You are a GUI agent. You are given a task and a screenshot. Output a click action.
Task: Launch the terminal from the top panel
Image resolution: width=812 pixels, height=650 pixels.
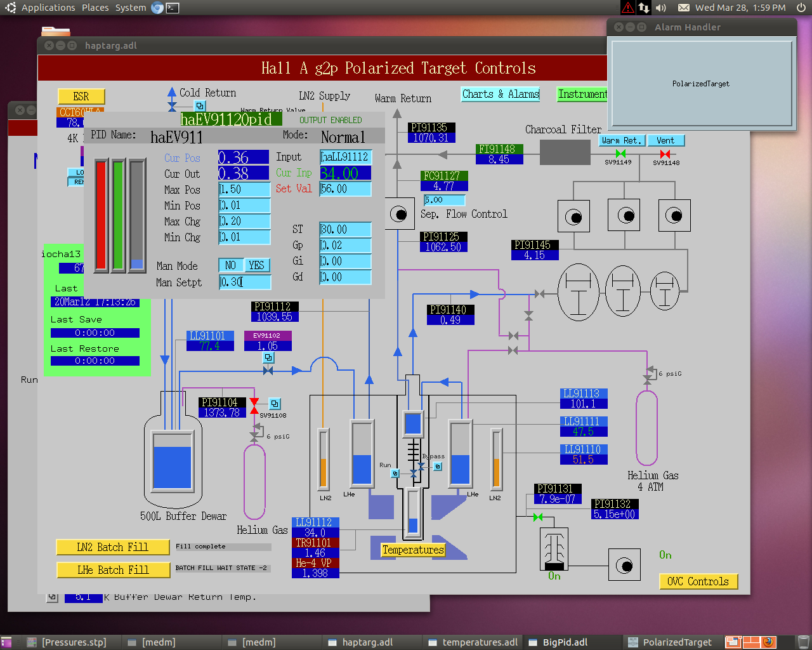[x=173, y=8]
